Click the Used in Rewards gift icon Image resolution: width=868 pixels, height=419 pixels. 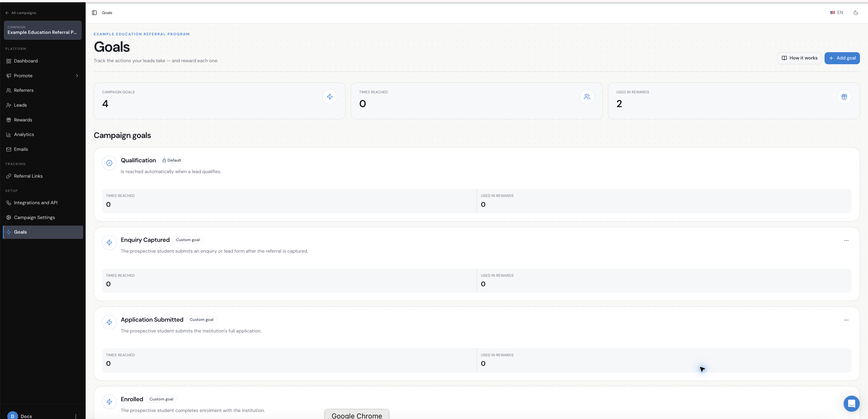point(844,97)
